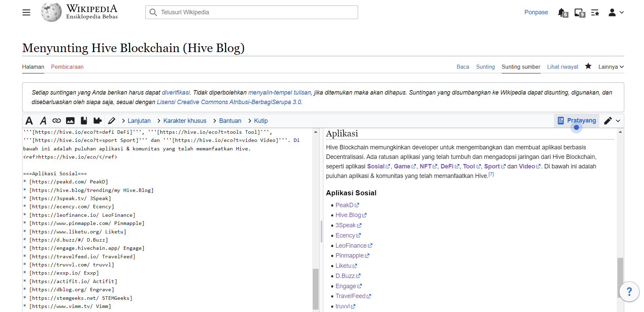This screenshot has height=312, width=644.
Task: Click footnote reference [7] in preview
Action: pos(491,174)
